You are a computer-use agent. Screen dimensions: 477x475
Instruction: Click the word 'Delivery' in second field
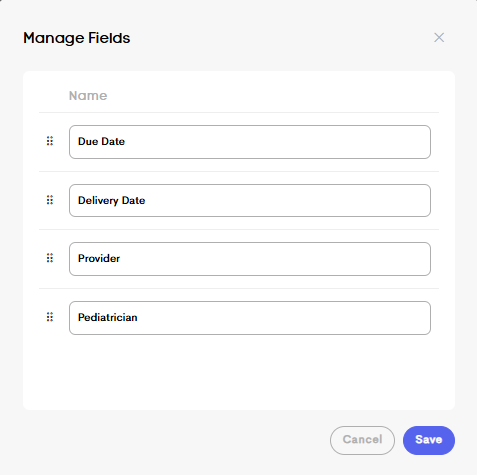[98, 201]
